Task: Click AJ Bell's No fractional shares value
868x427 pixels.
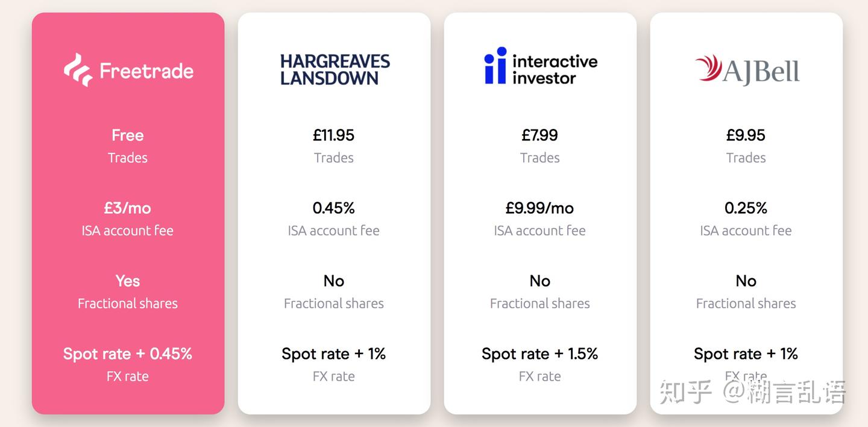Action: coord(746,281)
